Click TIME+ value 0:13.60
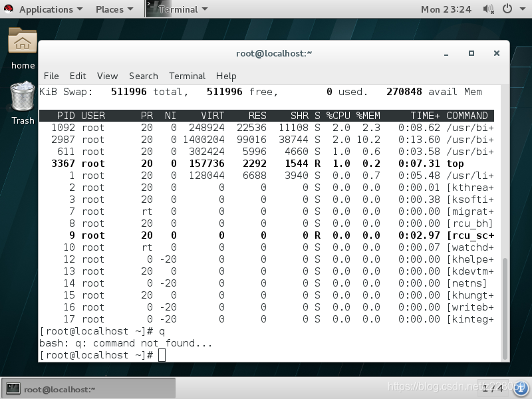 tap(419, 140)
